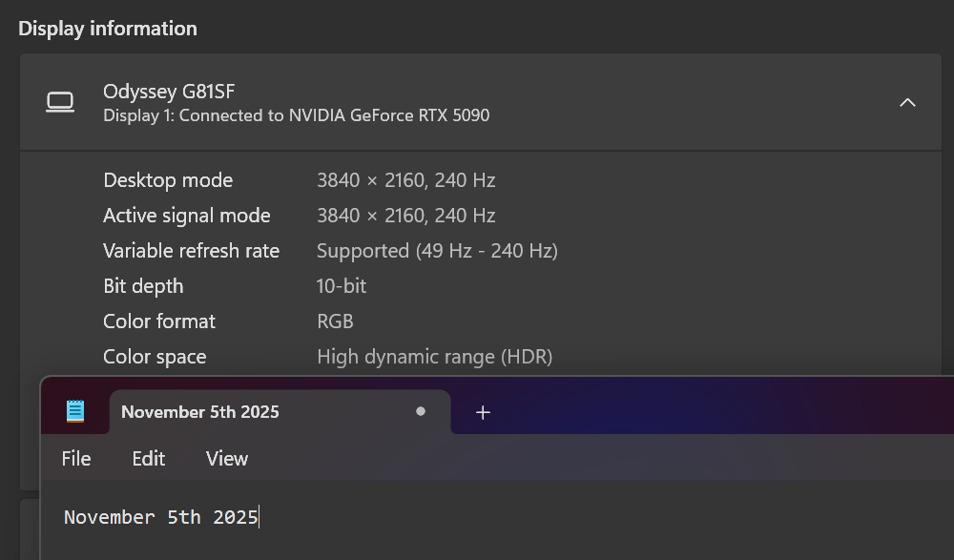Select the November 5th 2025 tab

point(280,411)
